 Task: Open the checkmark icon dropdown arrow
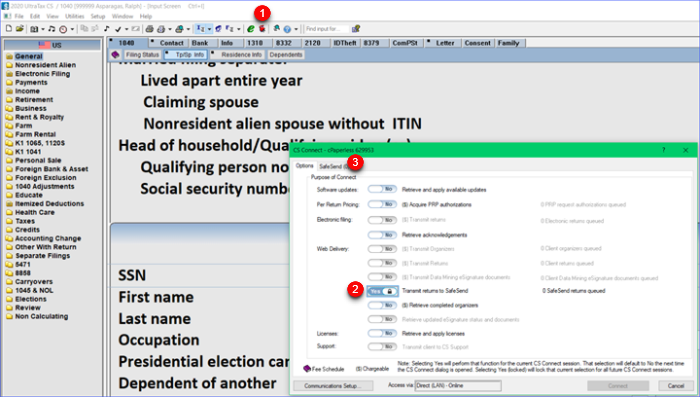tap(126, 29)
